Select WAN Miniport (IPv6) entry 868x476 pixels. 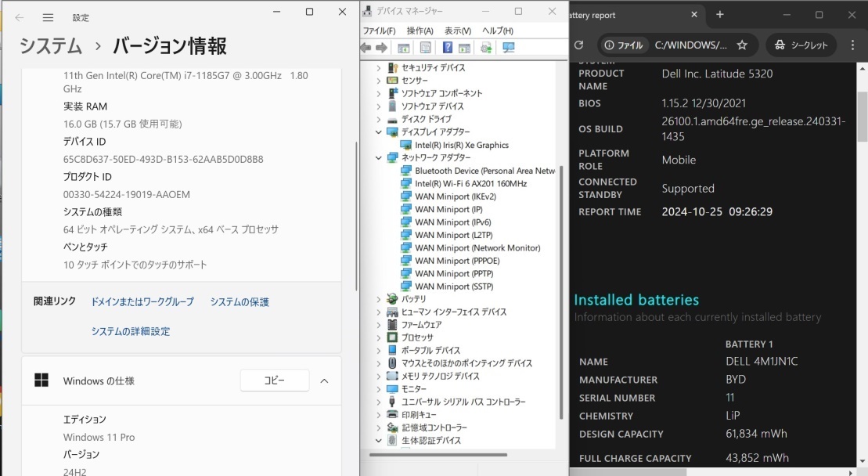click(453, 222)
